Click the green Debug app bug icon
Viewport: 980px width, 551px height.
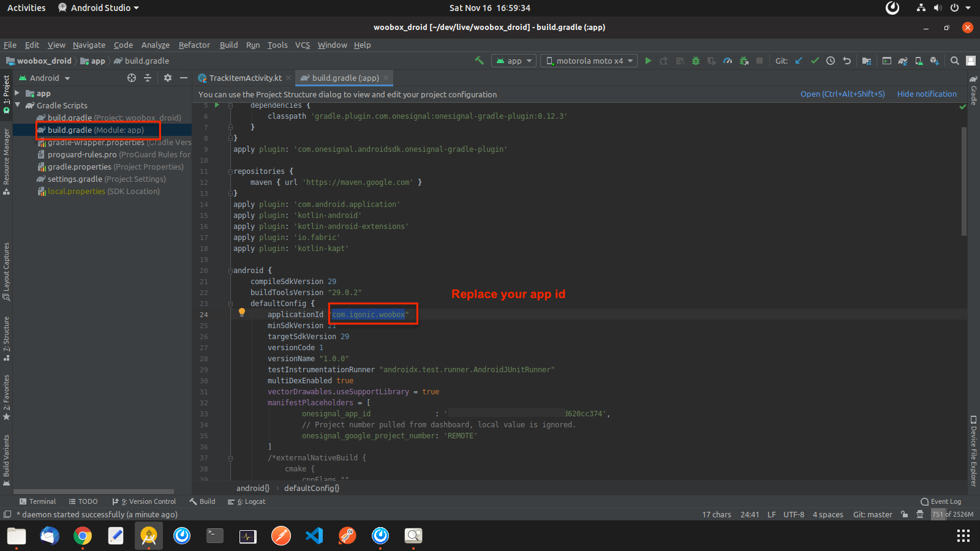pyautogui.click(x=696, y=61)
